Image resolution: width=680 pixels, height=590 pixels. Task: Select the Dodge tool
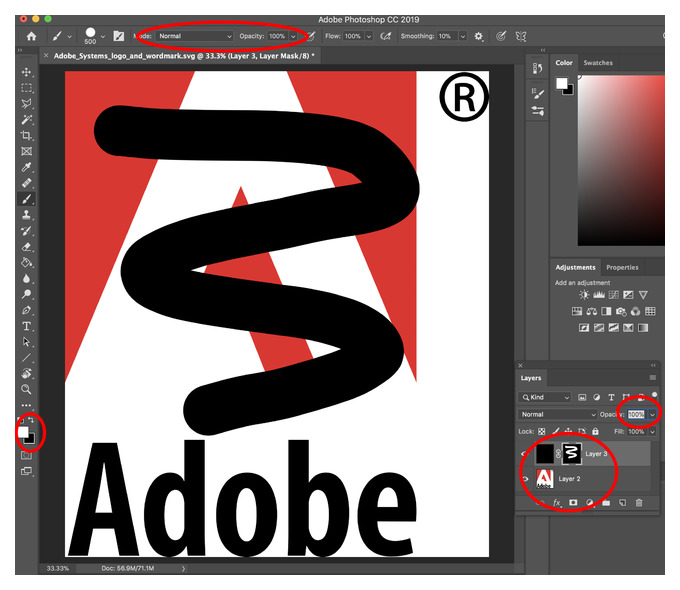(26, 294)
